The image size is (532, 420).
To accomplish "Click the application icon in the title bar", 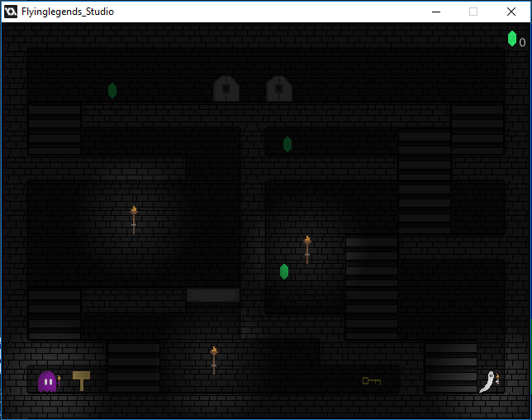I will 11,12.
